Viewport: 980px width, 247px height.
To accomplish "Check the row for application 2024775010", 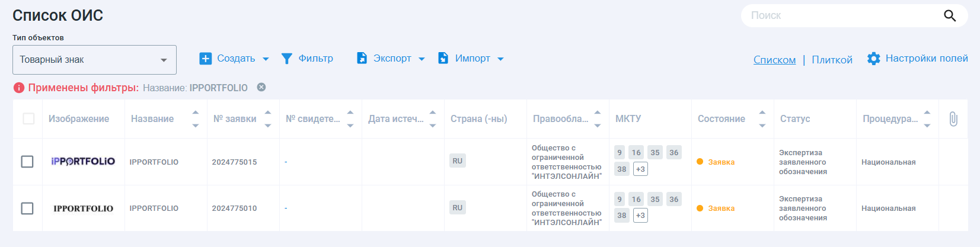I will [27, 208].
